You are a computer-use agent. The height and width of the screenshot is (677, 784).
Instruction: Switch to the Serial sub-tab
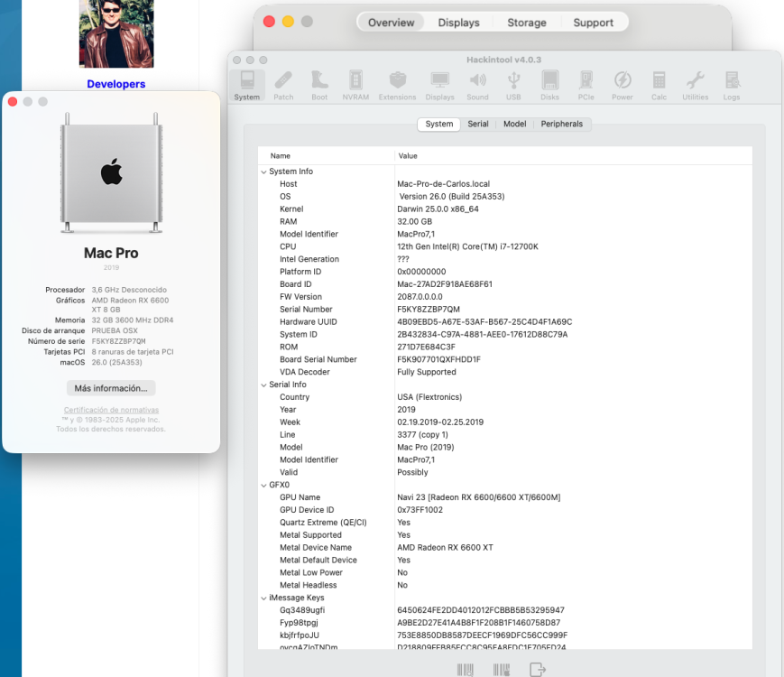coord(478,124)
